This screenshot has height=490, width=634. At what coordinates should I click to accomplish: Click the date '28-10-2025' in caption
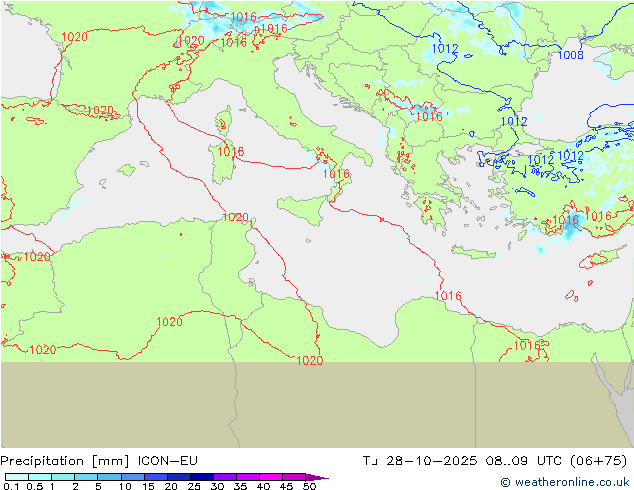pos(431,460)
